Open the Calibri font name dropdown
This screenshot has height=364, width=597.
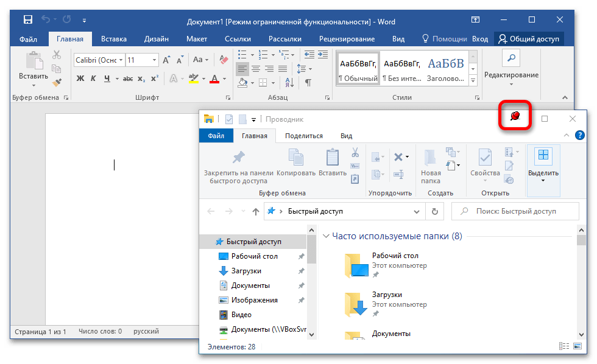pyautogui.click(x=121, y=60)
